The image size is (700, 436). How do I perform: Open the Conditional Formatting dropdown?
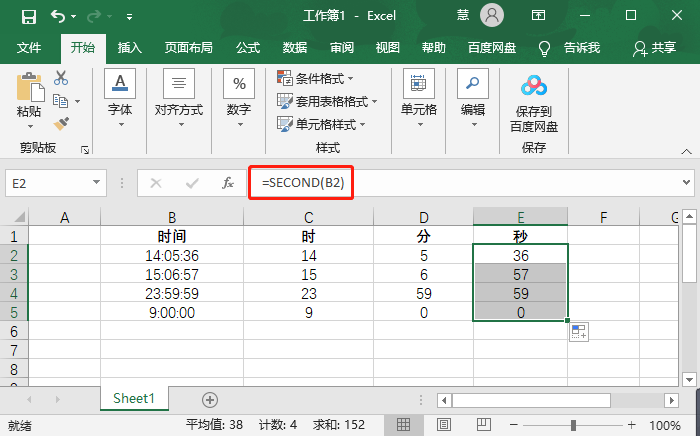320,78
